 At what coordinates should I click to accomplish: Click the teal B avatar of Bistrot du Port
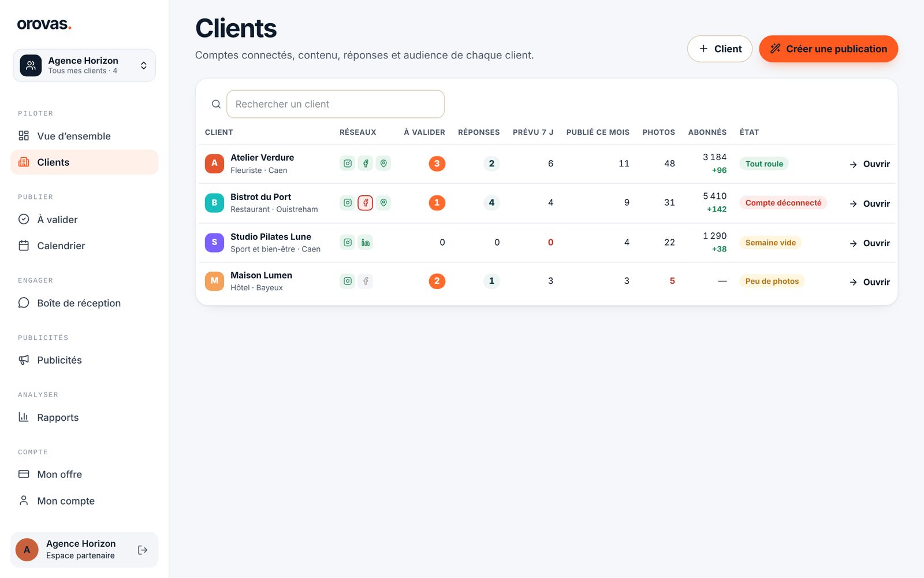(x=214, y=203)
